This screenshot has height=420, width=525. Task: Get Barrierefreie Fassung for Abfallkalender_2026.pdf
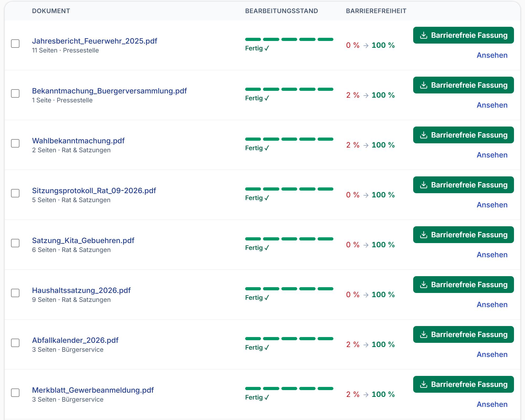point(463,334)
